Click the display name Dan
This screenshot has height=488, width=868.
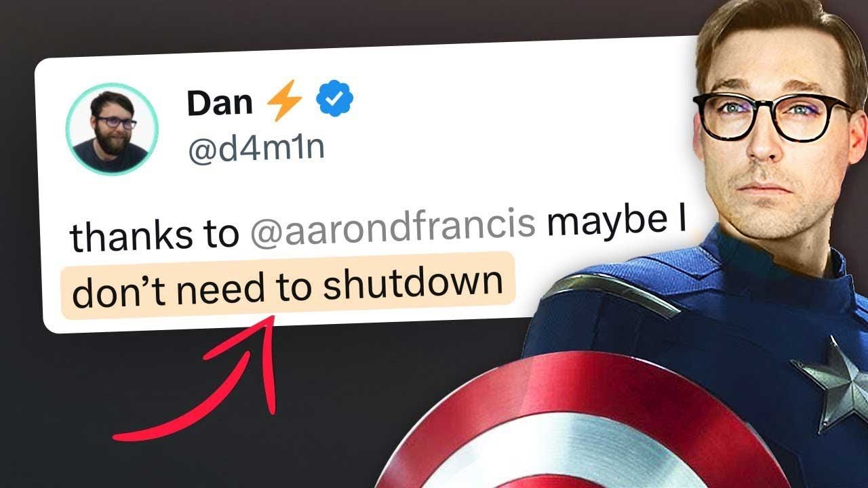point(220,102)
